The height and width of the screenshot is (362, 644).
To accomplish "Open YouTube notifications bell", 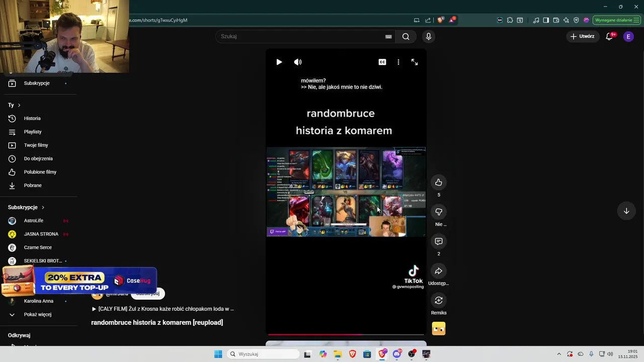I will [609, 36].
